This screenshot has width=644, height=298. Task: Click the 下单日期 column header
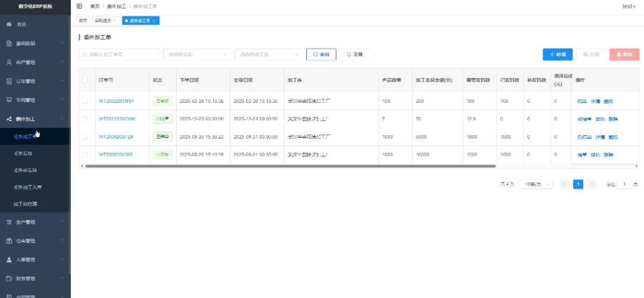coord(190,80)
